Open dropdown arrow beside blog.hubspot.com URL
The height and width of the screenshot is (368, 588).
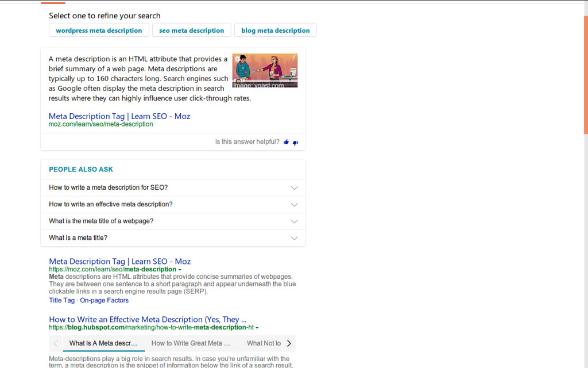point(257,328)
